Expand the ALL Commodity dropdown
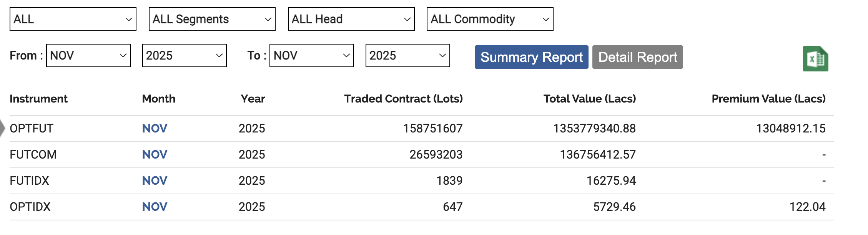Viewport: 868px width, 235px height. (490, 19)
